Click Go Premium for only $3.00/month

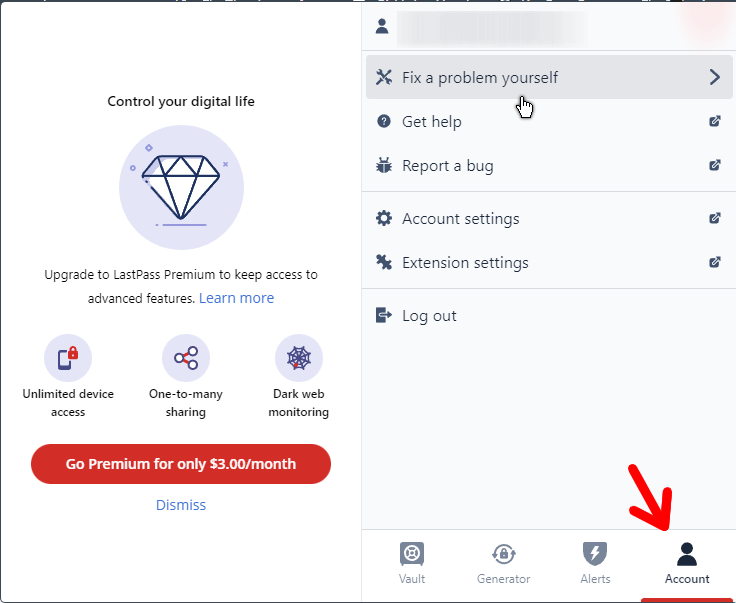(181, 464)
